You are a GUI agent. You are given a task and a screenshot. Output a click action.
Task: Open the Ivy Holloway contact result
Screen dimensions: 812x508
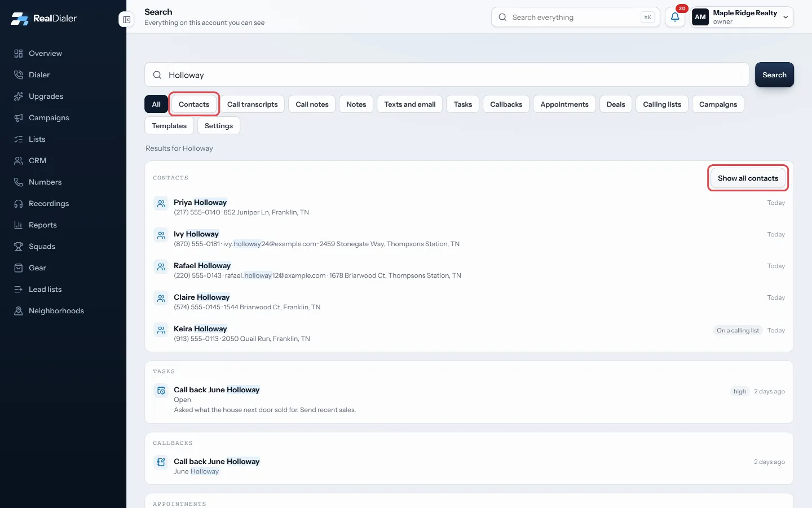469,239
